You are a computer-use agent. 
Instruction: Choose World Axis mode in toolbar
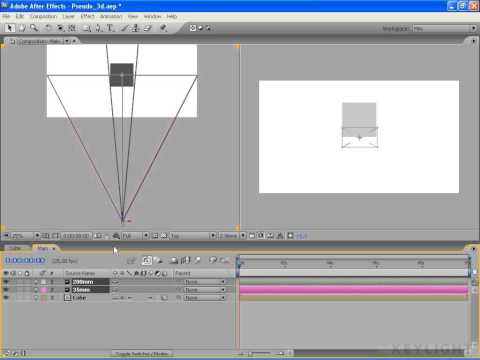200,28
